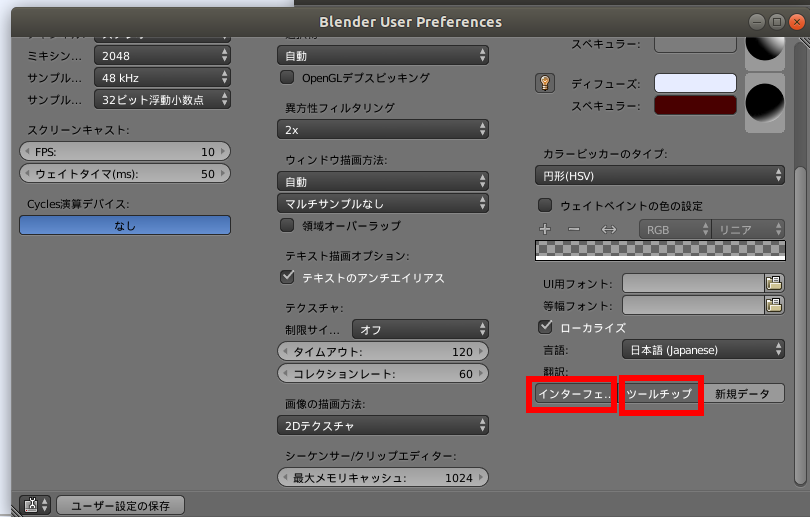Select なし Cycles compute device button
The width and height of the screenshot is (810, 517).
[x=125, y=225]
